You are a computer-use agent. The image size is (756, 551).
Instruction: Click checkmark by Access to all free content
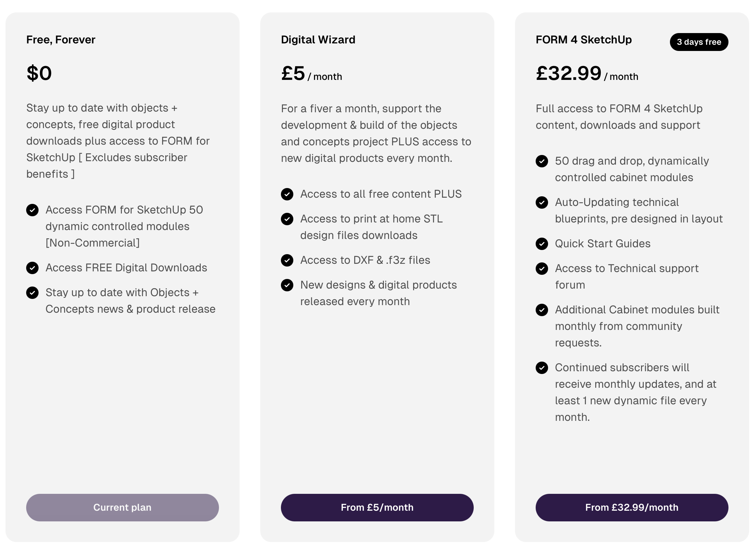coord(287,194)
